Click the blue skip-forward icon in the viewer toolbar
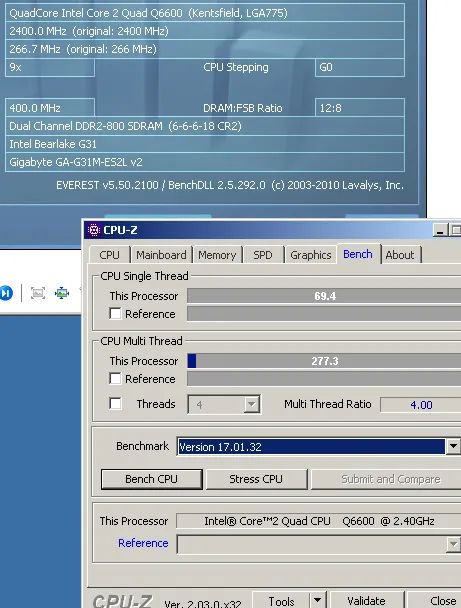Viewport: 461px width, 608px height. pos(6,293)
